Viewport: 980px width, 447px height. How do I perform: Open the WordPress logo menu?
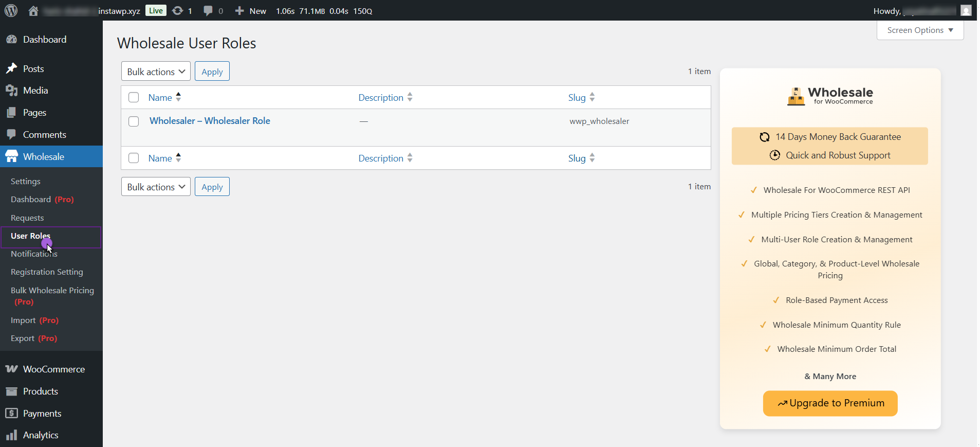click(x=11, y=10)
